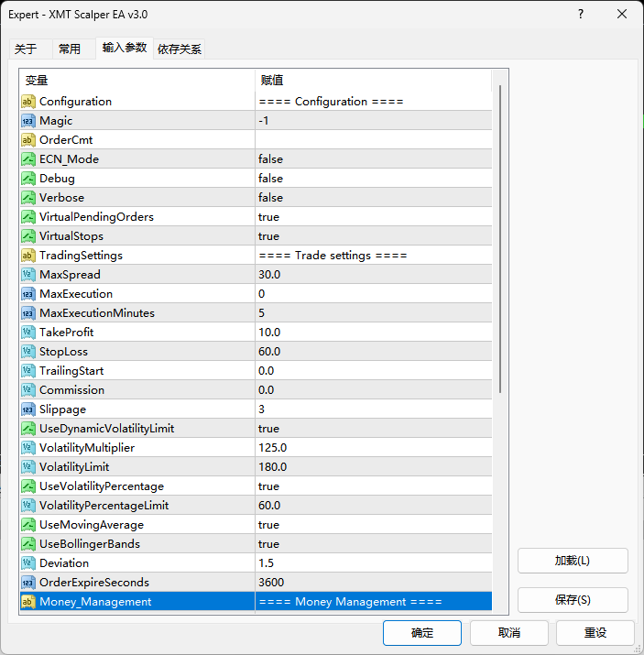Select the 输入参数 tab

[125, 48]
